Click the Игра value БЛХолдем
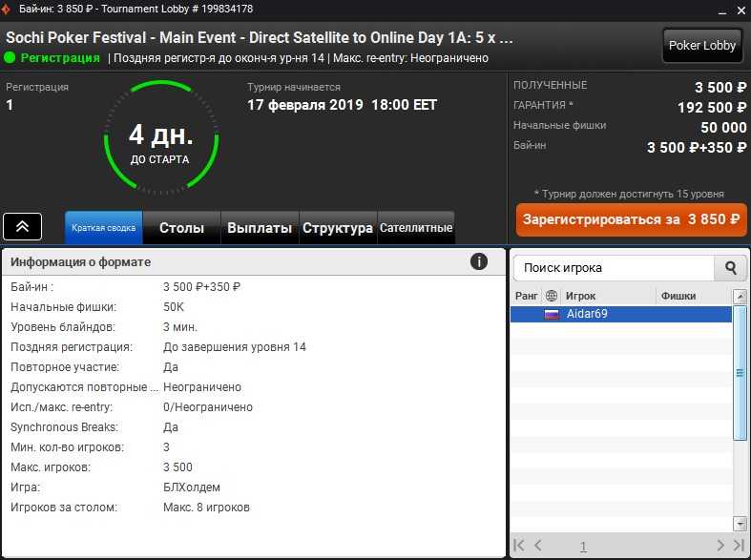Viewport: 751px width, 560px height. point(192,487)
